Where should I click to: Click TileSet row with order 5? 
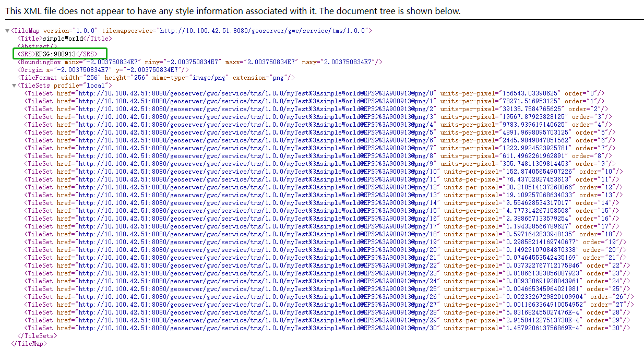pyautogui.click(x=319, y=132)
